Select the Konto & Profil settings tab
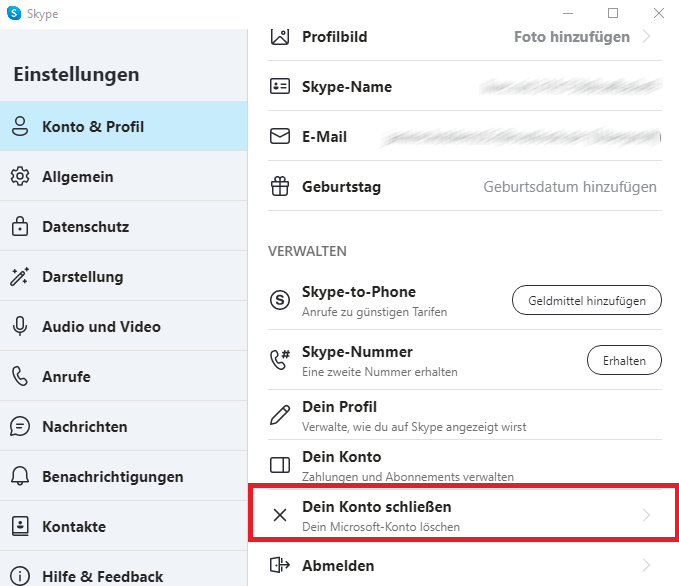679x586 pixels. click(x=123, y=126)
